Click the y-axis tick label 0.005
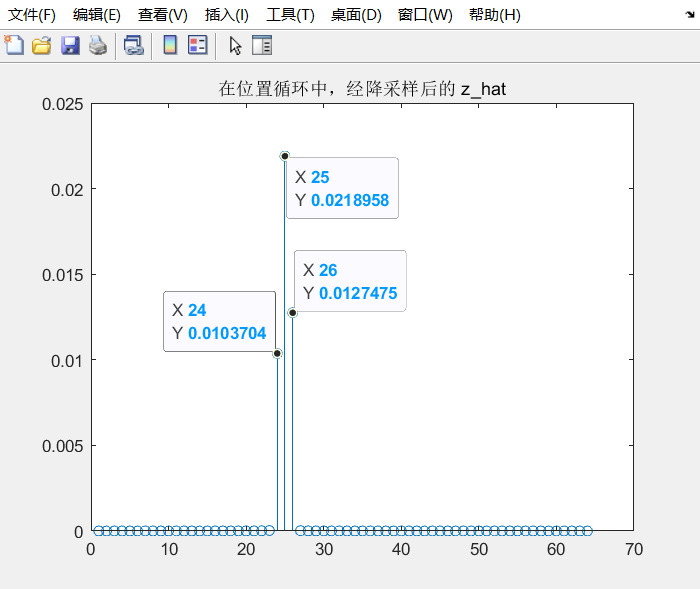Screen dimensions: 700x589 point(62,446)
